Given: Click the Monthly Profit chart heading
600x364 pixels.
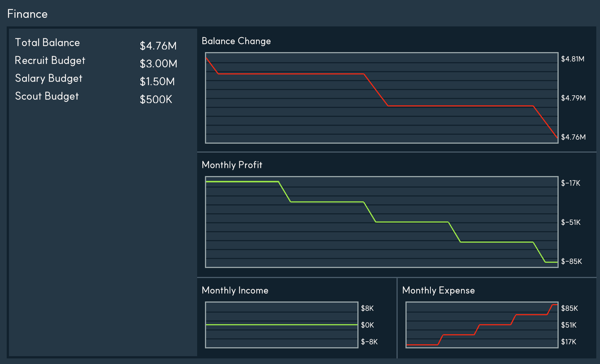Looking at the screenshot, I should click(232, 165).
